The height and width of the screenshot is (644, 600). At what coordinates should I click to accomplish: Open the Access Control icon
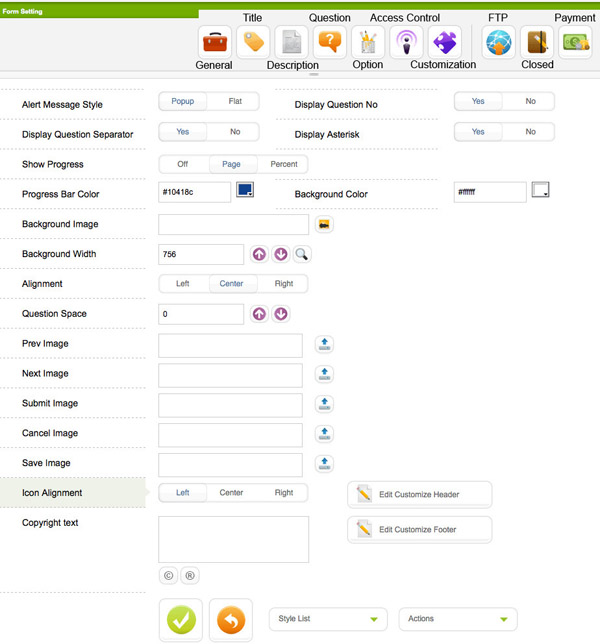pyautogui.click(x=406, y=42)
